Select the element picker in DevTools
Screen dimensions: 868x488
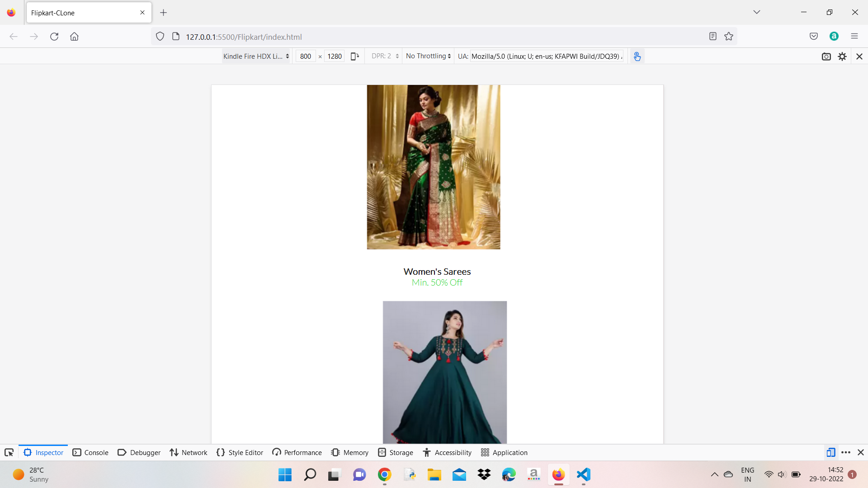click(x=9, y=452)
